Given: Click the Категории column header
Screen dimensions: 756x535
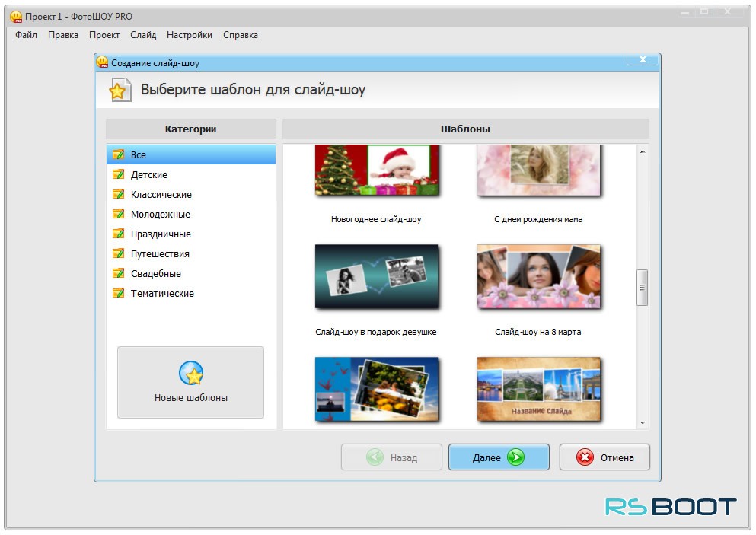Looking at the screenshot, I should coord(191,129).
